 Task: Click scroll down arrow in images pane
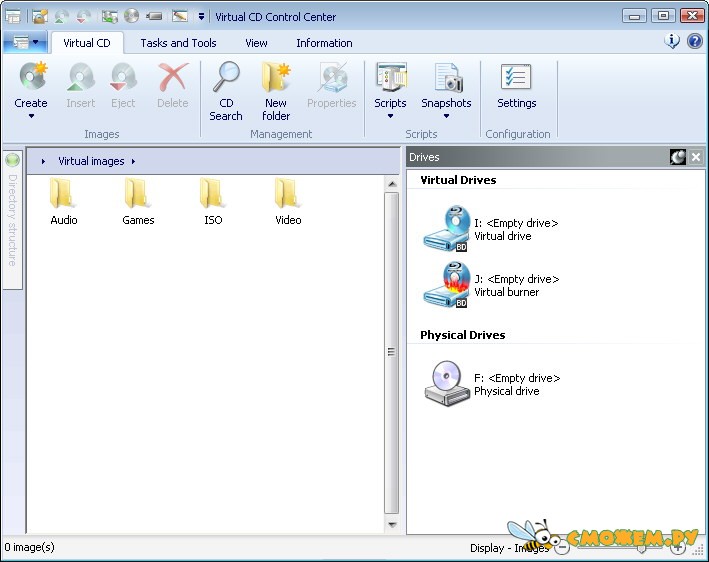392,524
